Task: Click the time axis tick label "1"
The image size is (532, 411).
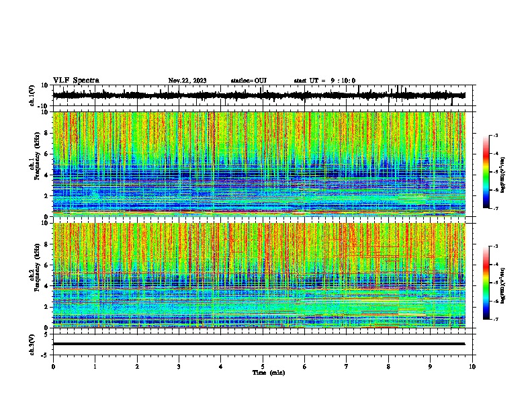Action: (x=95, y=367)
